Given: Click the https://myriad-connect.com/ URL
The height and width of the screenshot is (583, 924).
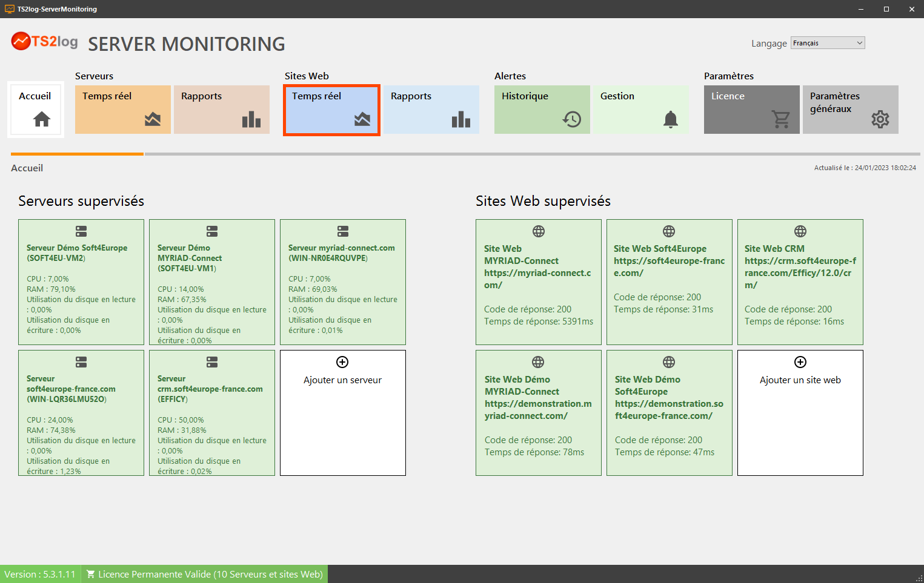Looking at the screenshot, I should (x=537, y=279).
